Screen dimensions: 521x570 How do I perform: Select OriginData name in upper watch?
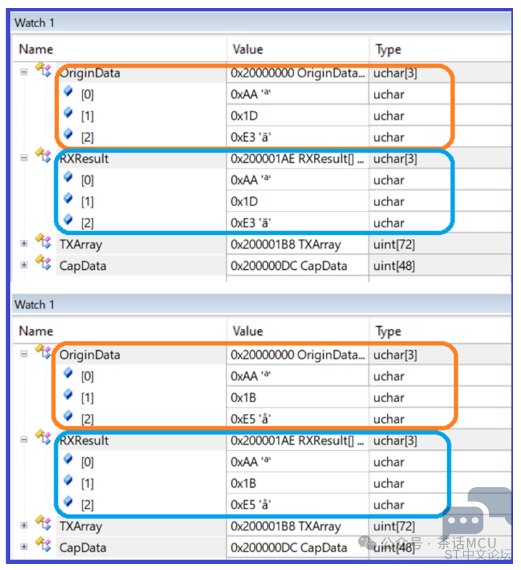(x=89, y=73)
